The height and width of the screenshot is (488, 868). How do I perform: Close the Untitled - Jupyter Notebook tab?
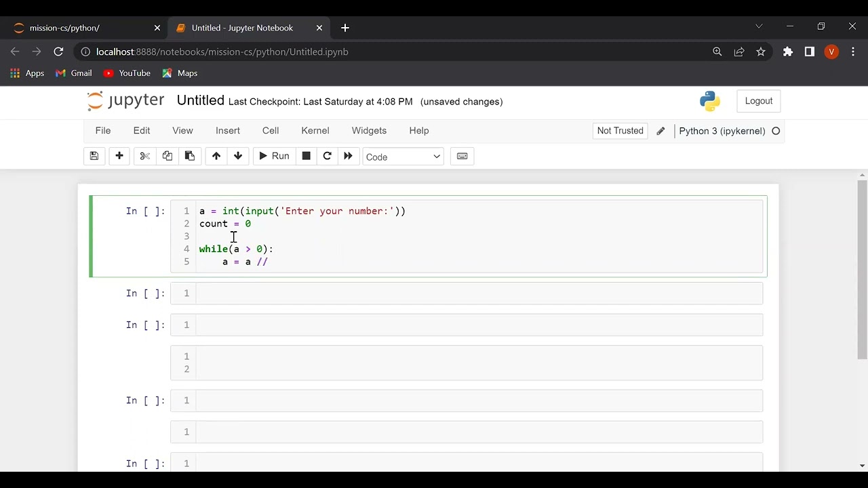point(319,28)
